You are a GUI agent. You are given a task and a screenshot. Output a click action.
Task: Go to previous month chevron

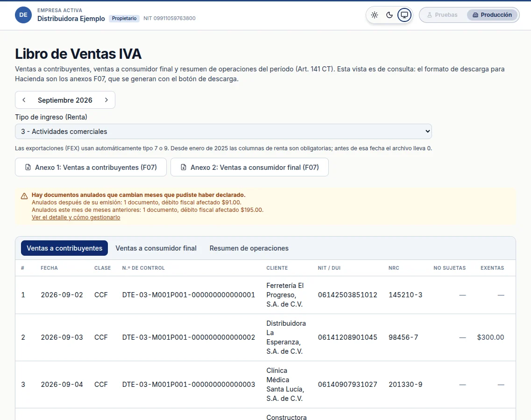24,100
